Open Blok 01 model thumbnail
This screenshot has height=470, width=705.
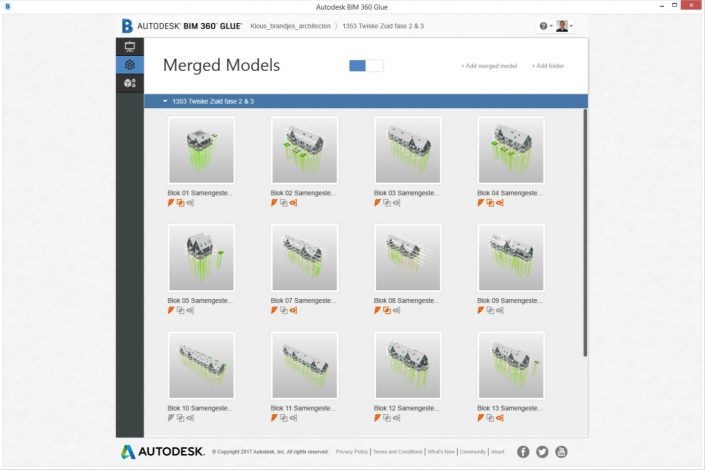[201, 150]
